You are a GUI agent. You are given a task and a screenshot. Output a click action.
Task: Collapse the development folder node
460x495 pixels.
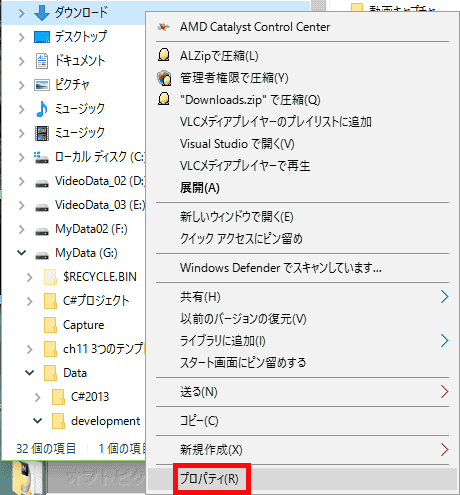pos(38,421)
